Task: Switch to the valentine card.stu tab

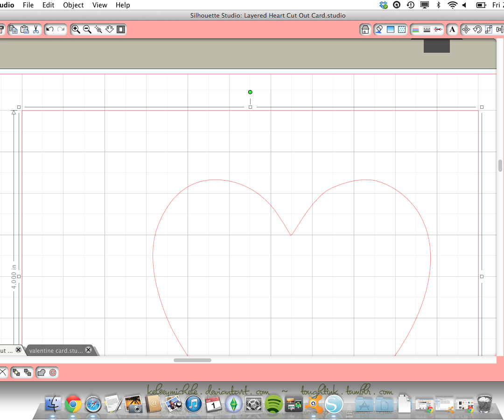Action: click(x=56, y=350)
